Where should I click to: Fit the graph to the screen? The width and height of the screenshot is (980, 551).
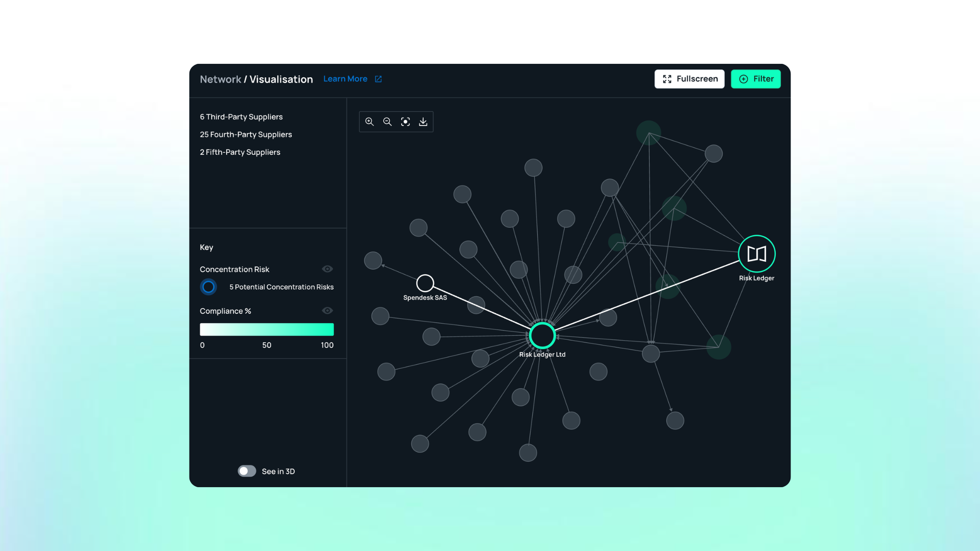coord(405,122)
